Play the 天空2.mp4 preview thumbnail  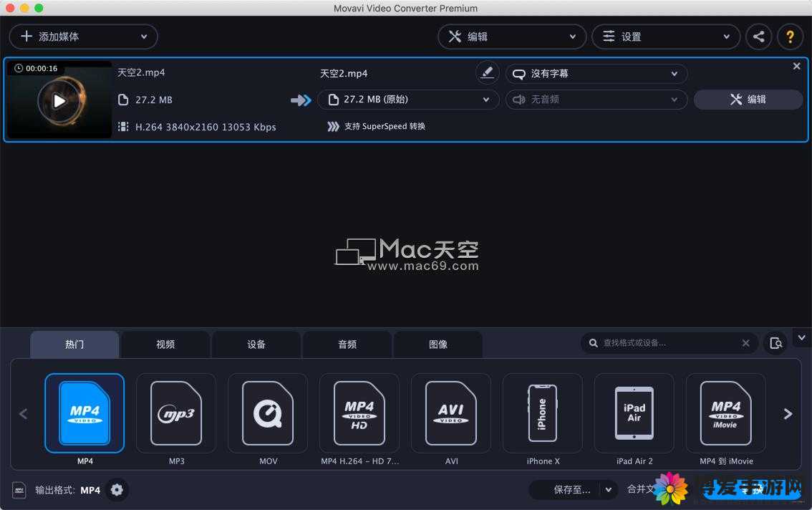tap(59, 100)
